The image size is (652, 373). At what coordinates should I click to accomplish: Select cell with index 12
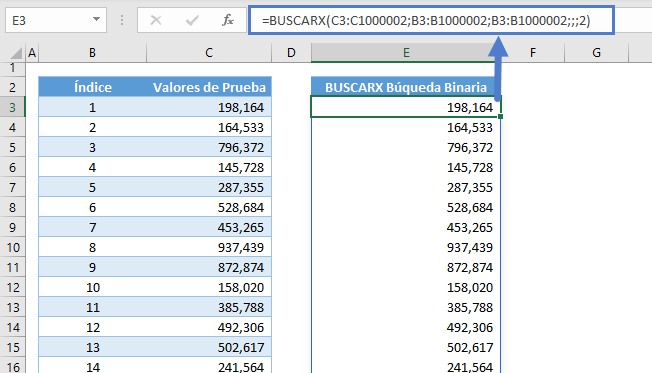click(92, 327)
